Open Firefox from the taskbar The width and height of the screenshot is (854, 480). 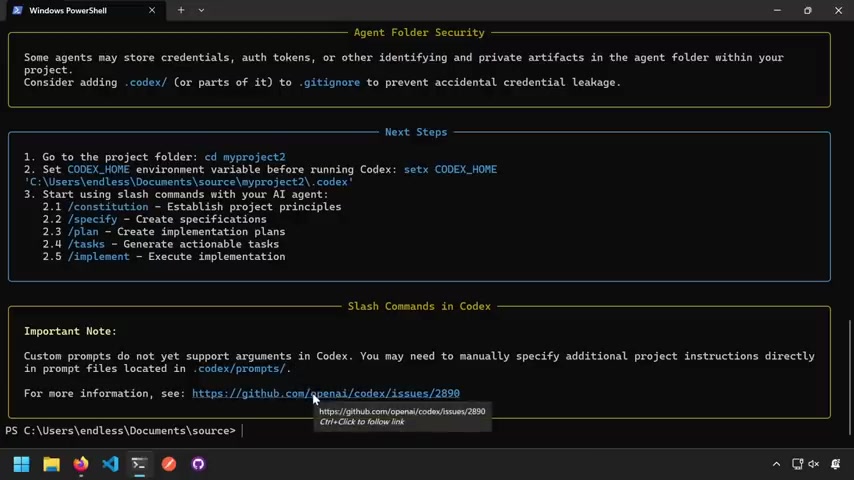pos(81,464)
